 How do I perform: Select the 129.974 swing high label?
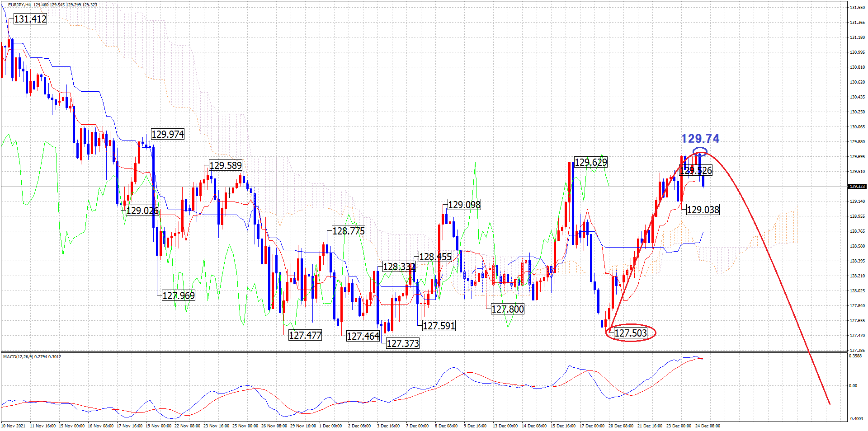[x=167, y=134]
